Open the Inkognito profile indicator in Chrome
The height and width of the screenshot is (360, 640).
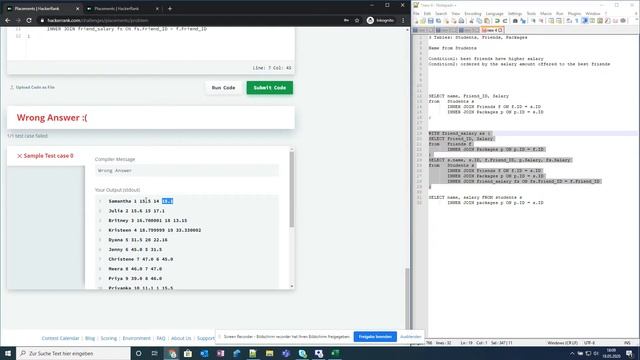pos(380,20)
